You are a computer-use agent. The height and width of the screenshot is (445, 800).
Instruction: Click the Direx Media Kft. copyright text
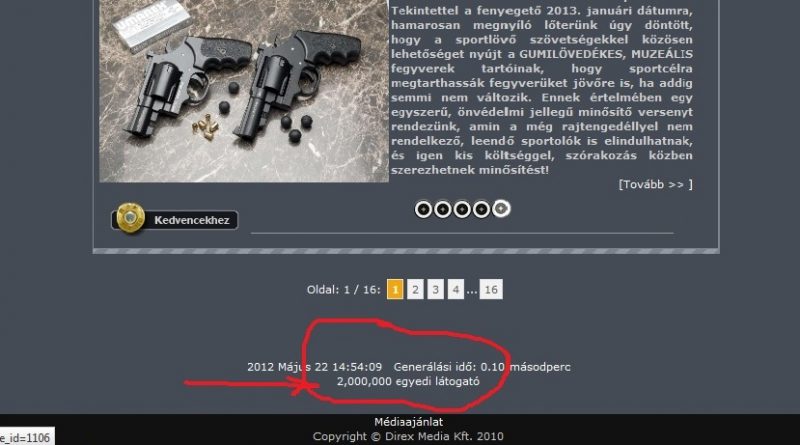pos(408,436)
